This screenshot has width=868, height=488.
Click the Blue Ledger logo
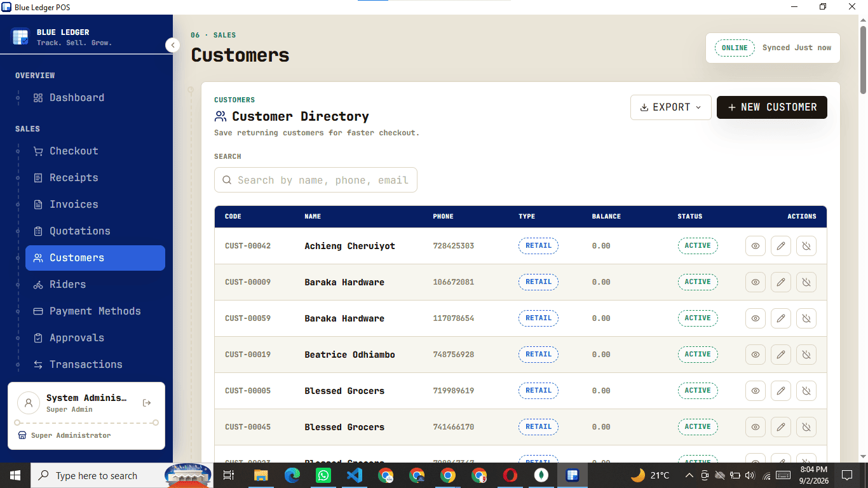[x=20, y=37]
